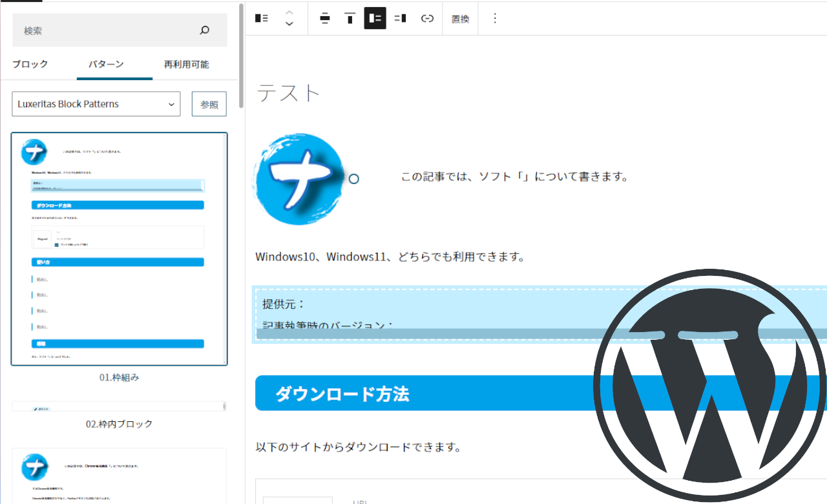Viewport: 827px width, 504px height.
Task: Open the block options three-dot menu
Action: tap(495, 18)
